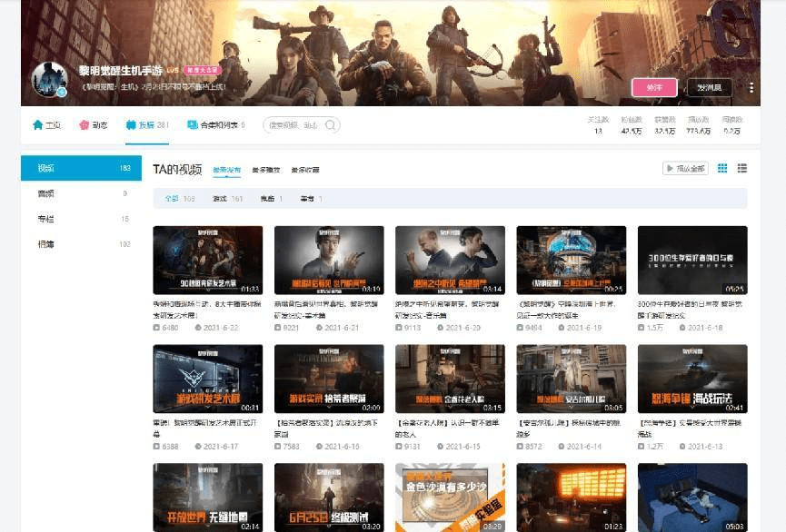Click title of video dated 2021-6-13

pyautogui.click(x=691, y=429)
